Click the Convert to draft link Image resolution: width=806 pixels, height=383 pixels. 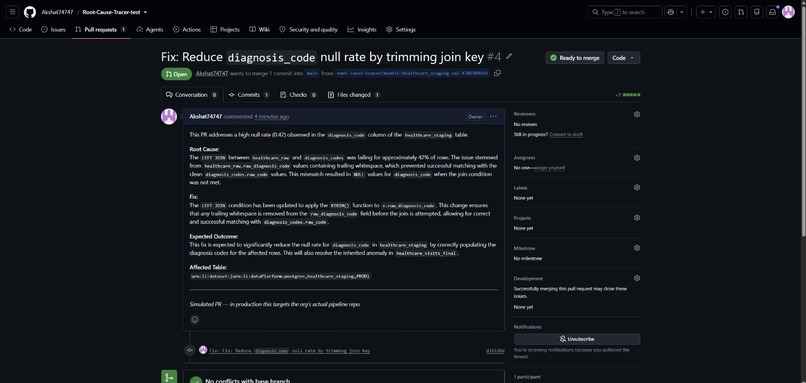pos(566,134)
